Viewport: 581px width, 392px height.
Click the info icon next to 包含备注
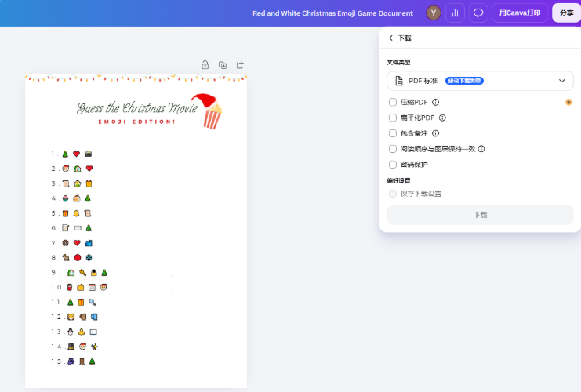coord(436,133)
